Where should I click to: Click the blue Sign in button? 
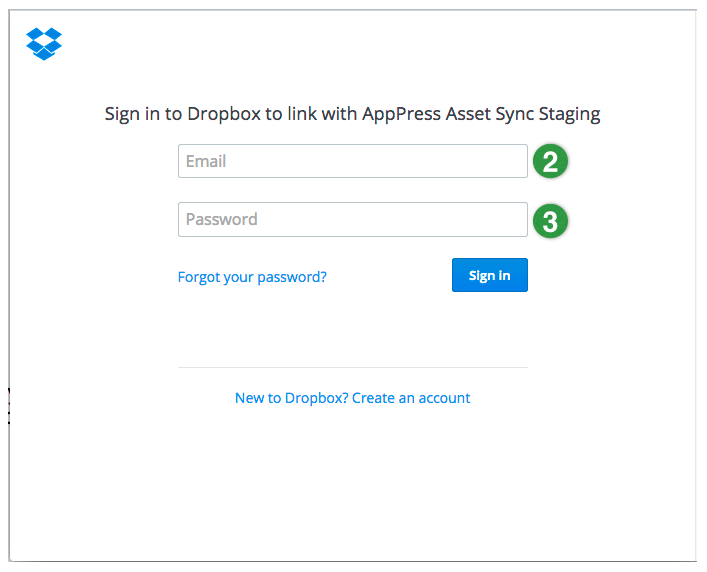pos(490,275)
